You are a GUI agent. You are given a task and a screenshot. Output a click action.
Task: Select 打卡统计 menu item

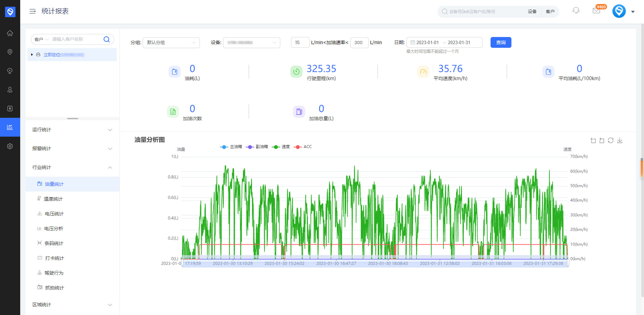click(x=72, y=258)
